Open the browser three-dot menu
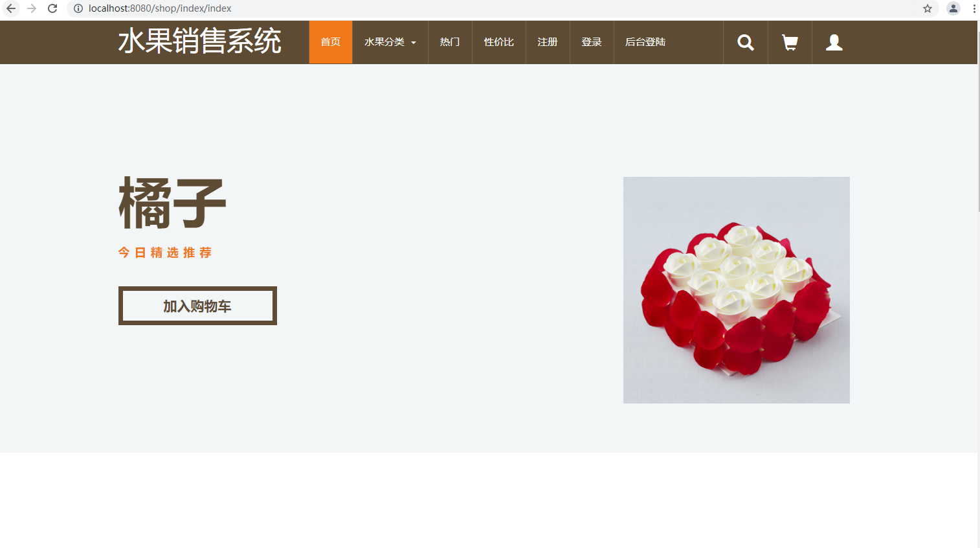Image resolution: width=980 pixels, height=548 pixels. 974,8
